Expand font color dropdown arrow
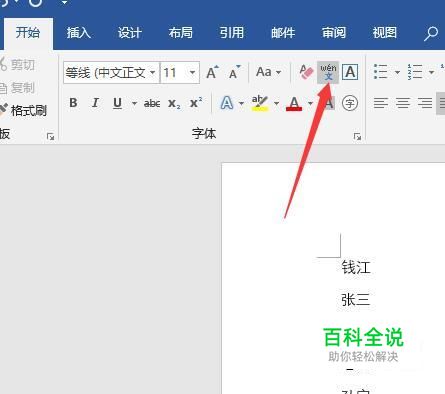Image resolution: width=445 pixels, height=394 pixels. pyautogui.click(x=310, y=103)
